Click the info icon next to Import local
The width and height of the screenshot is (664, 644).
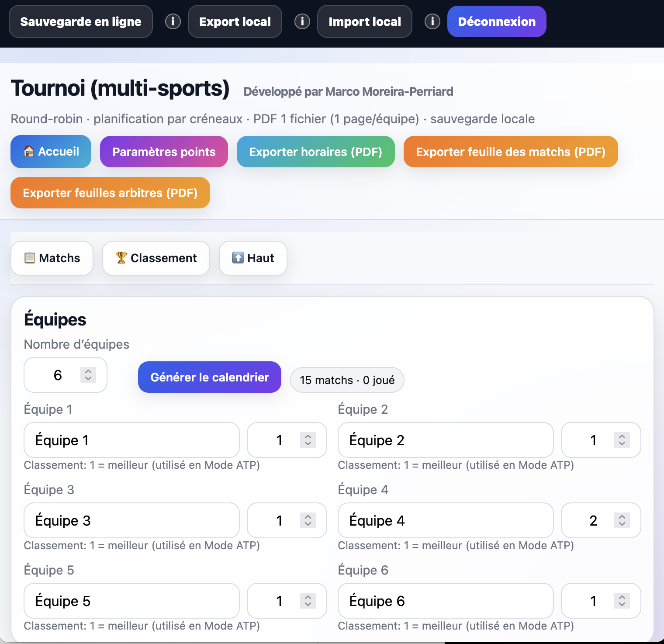click(432, 21)
